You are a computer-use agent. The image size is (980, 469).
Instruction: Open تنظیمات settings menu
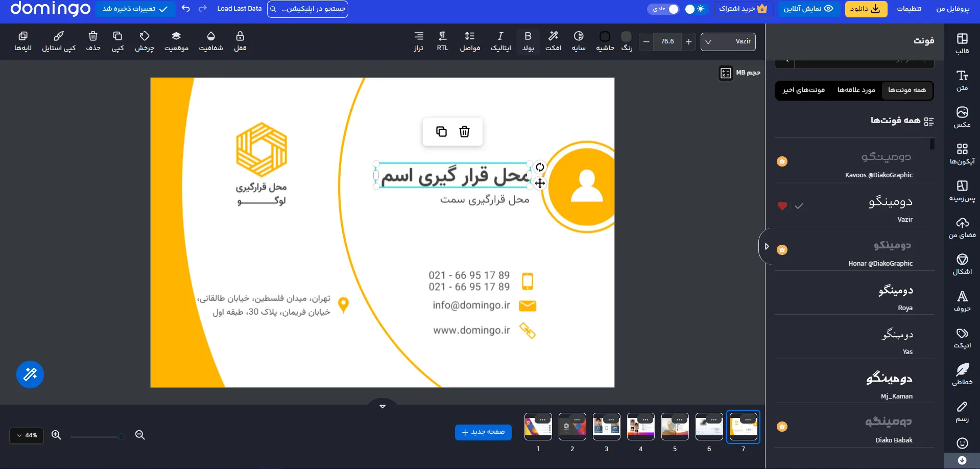909,9
